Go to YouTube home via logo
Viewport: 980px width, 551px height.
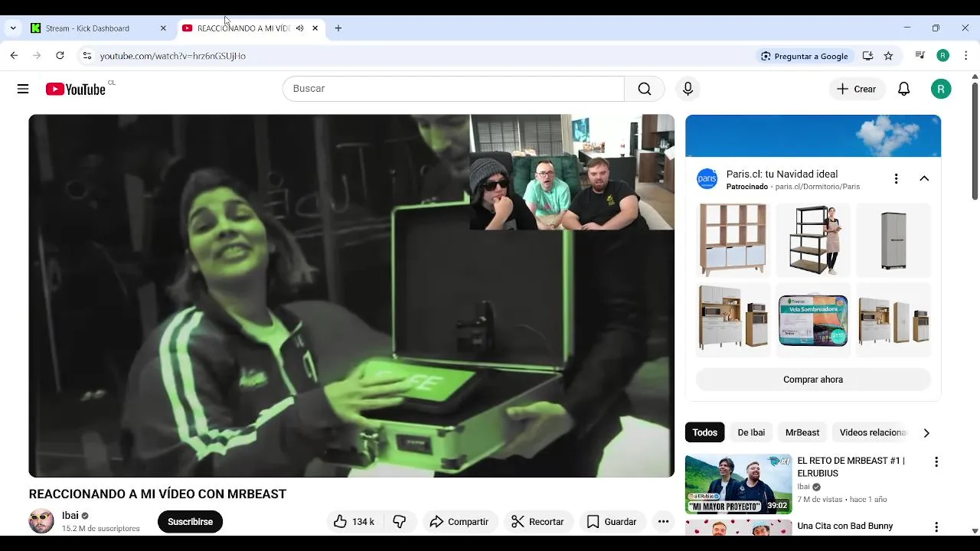75,90
